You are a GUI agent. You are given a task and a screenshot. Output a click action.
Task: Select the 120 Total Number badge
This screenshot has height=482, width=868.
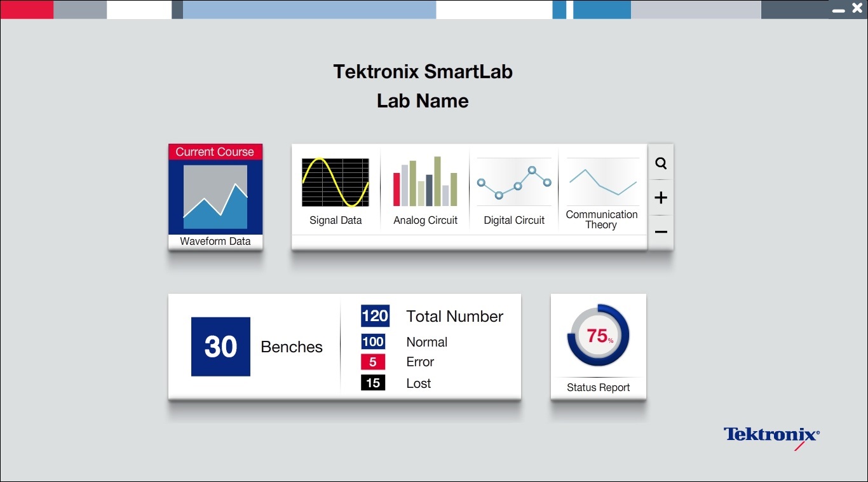(x=375, y=316)
